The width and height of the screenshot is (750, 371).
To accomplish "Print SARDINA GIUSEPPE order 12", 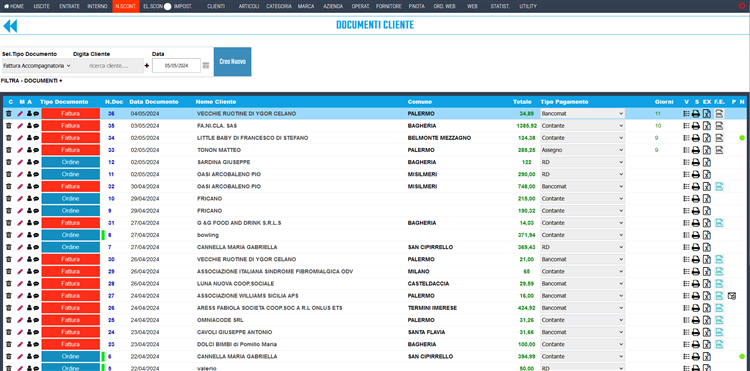I will click(696, 163).
